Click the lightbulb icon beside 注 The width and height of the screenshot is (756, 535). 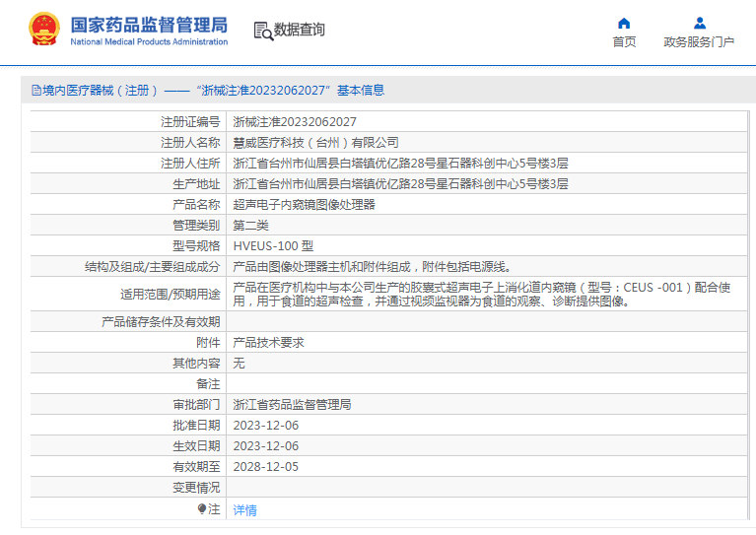pos(201,509)
